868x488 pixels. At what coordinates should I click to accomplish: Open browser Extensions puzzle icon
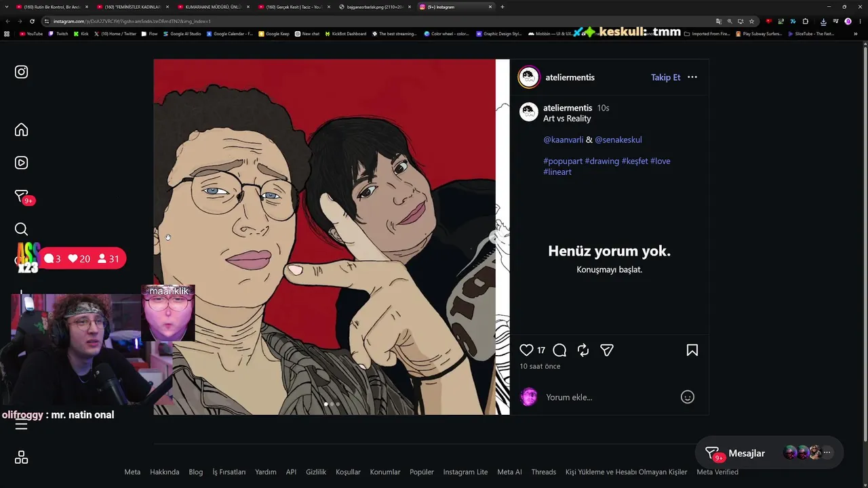point(805,21)
